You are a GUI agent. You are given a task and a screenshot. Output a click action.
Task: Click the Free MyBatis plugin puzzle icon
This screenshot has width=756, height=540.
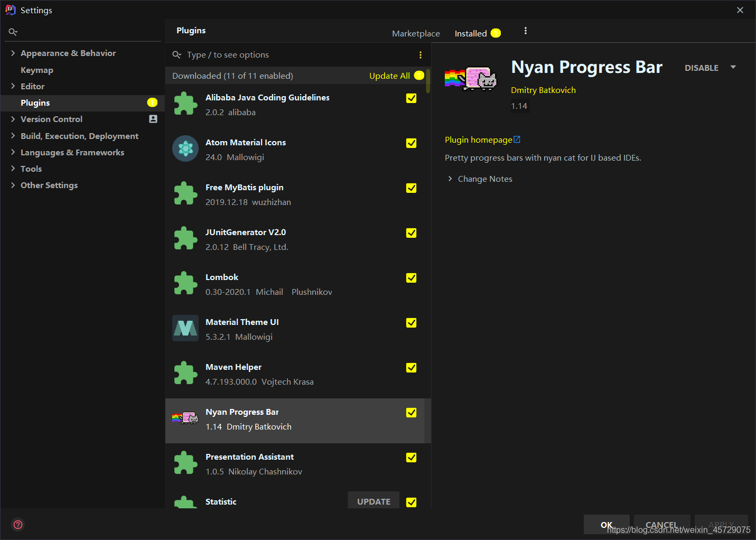pos(185,193)
